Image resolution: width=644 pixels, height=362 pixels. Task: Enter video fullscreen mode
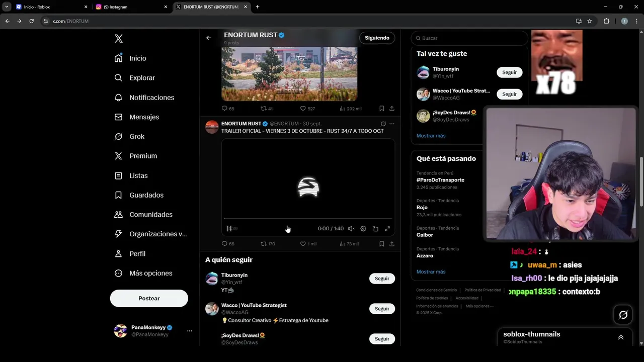click(387, 229)
